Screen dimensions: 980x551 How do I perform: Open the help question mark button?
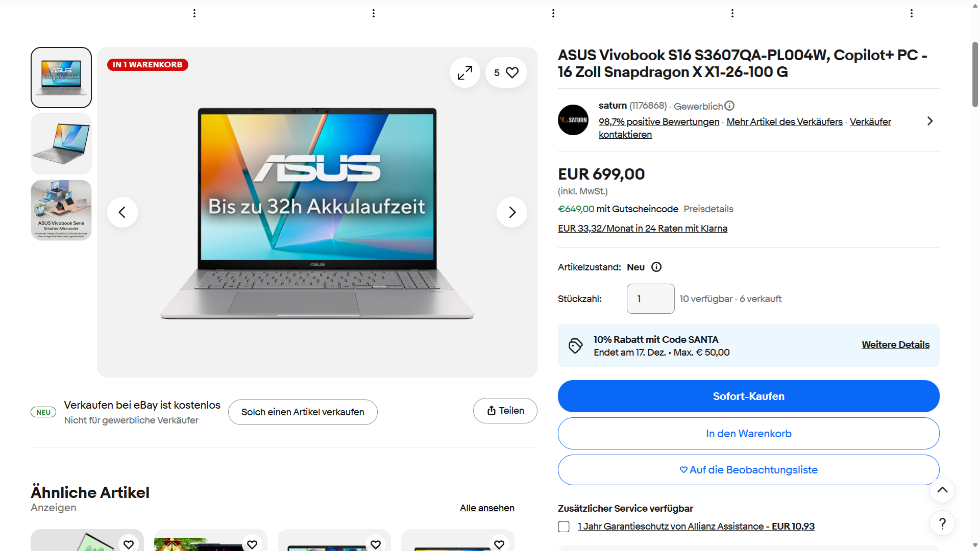click(942, 523)
